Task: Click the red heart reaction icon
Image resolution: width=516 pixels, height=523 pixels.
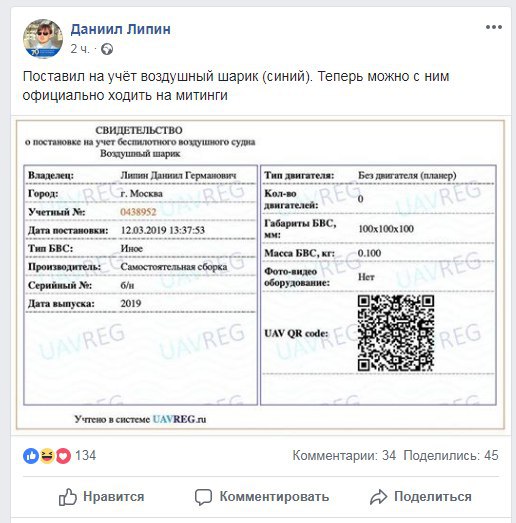Action: 63,456
